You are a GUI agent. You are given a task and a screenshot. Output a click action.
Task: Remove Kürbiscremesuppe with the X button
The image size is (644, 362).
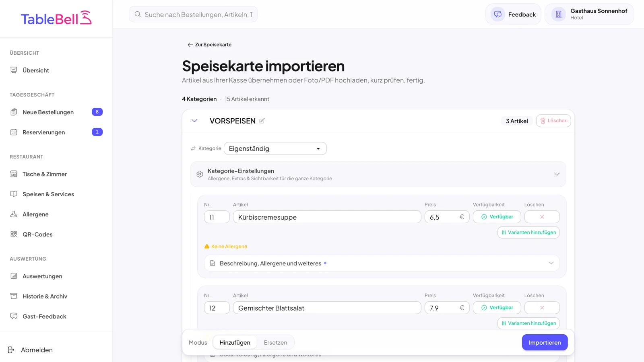(542, 217)
